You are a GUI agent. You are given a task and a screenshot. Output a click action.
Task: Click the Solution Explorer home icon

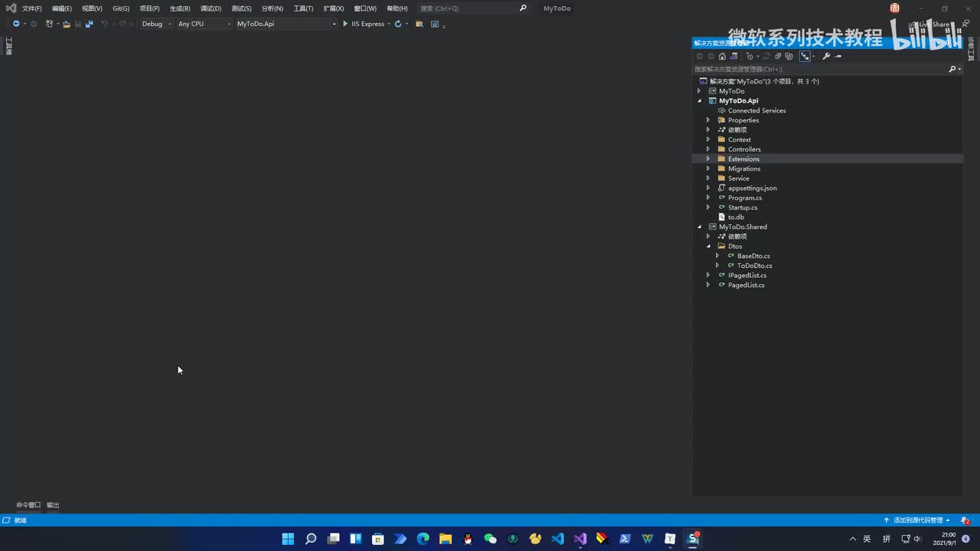722,56
